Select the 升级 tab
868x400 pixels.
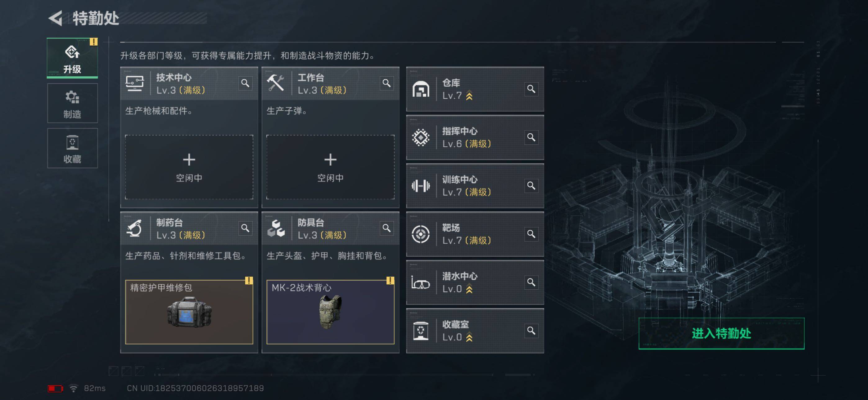(72, 58)
